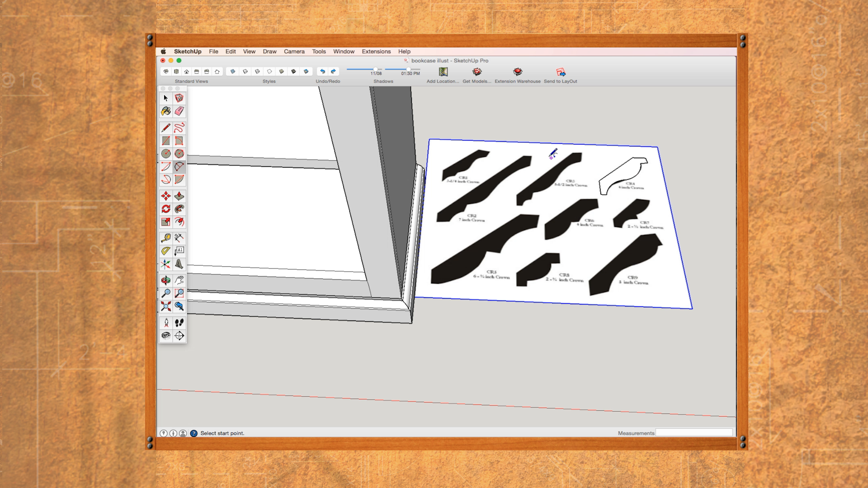Choose the Section Plane tool
Screen dimensions: 868x488
tap(179, 335)
